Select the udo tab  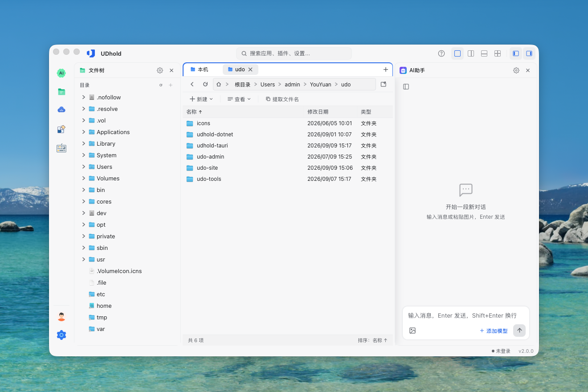pyautogui.click(x=240, y=69)
